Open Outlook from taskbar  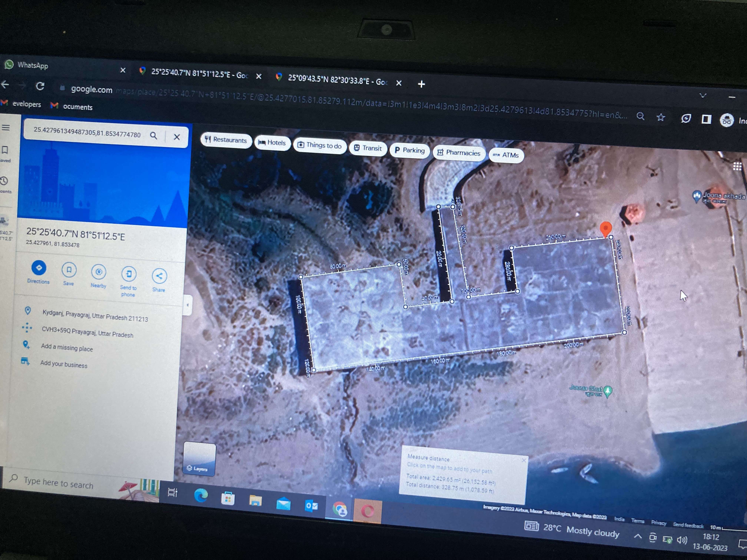click(311, 506)
